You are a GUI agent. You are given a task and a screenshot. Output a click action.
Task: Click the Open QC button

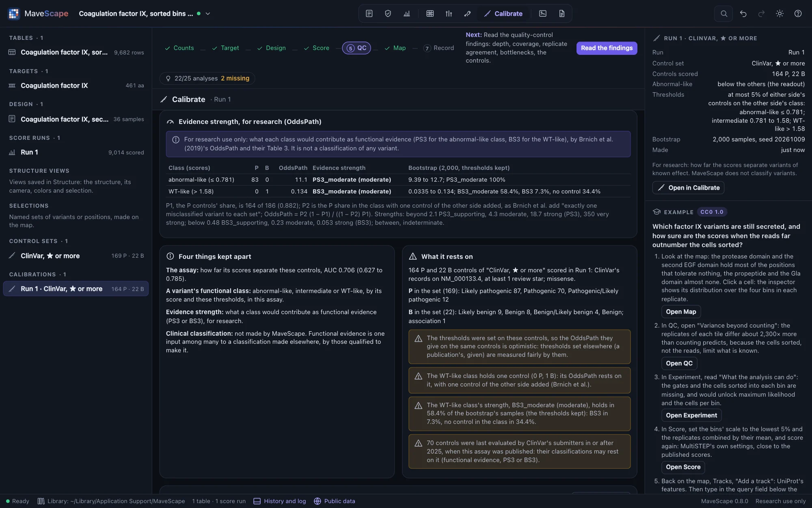pyautogui.click(x=679, y=363)
